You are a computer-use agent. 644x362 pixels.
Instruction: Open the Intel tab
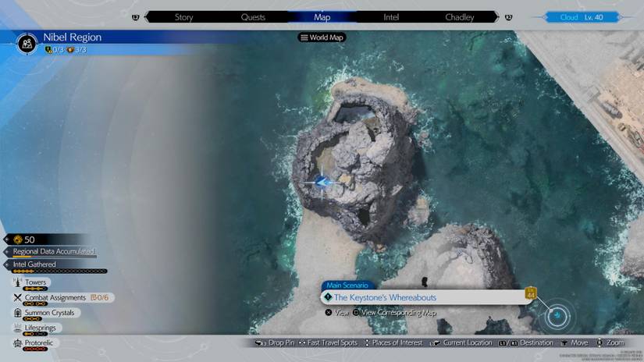[391, 17]
